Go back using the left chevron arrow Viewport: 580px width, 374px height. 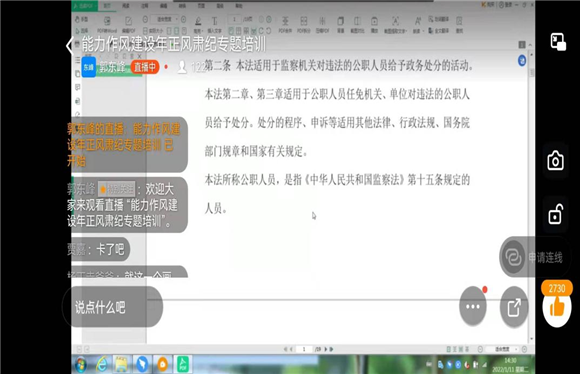coord(69,45)
